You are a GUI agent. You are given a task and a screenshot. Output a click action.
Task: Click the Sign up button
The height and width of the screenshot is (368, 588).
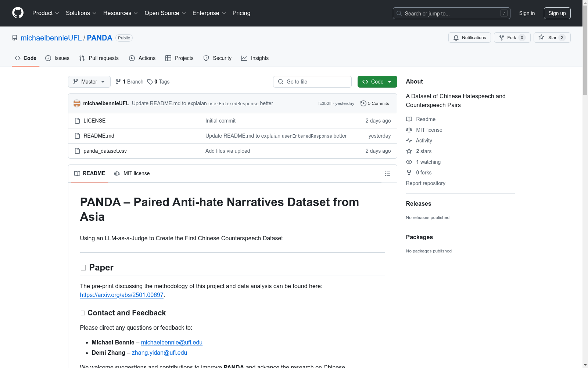pyautogui.click(x=557, y=13)
